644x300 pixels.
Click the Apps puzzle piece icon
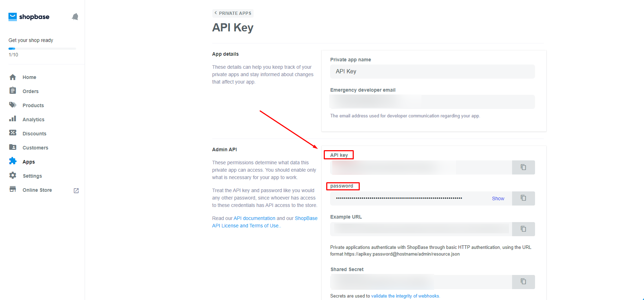[13, 161]
